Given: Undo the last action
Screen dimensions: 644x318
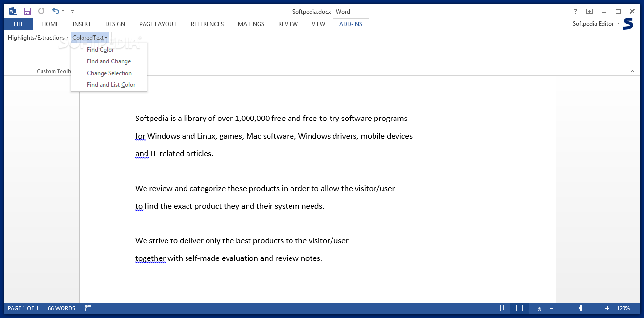Looking at the screenshot, I should [55, 11].
